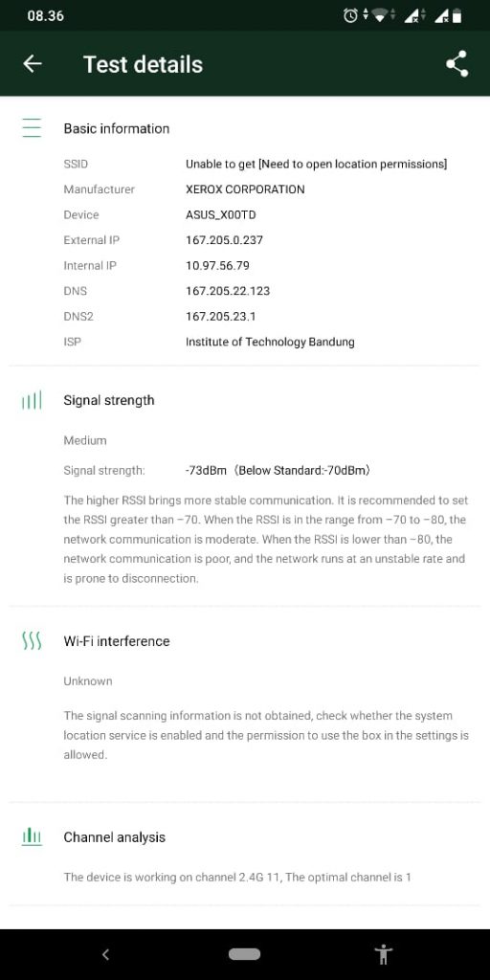Tap the alarm clock status icon
This screenshot has width=490, height=980.
tap(350, 15)
